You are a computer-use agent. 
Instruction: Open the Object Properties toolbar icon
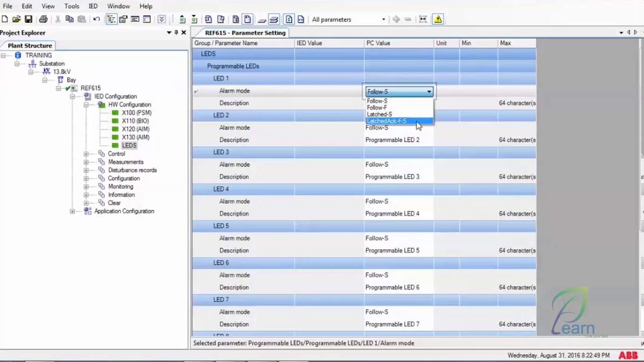point(123,19)
